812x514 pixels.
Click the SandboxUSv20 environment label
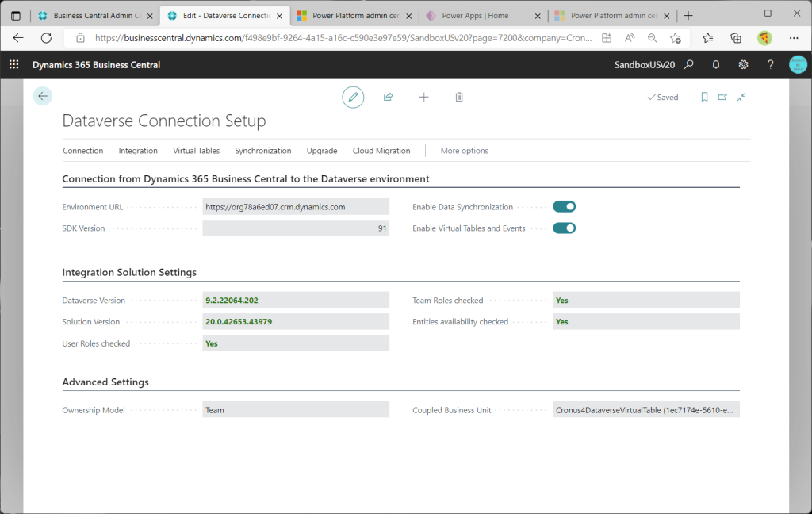click(x=644, y=65)
